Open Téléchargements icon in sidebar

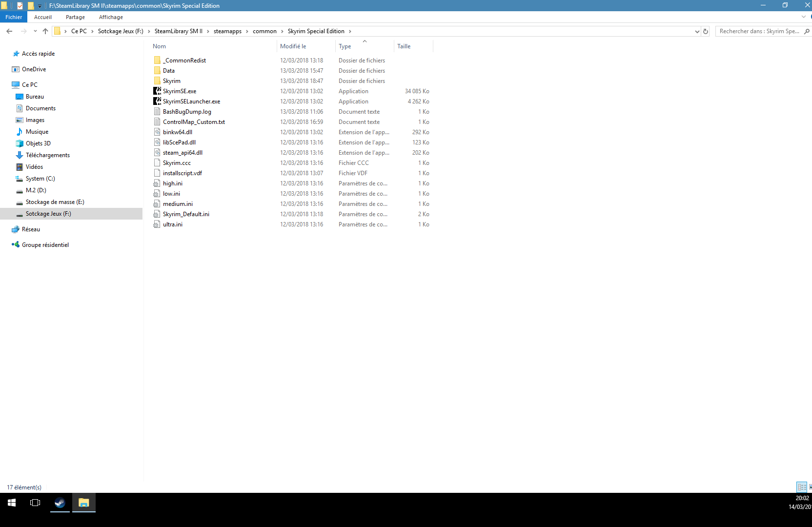pyautogui.click(x=20, y=155)
